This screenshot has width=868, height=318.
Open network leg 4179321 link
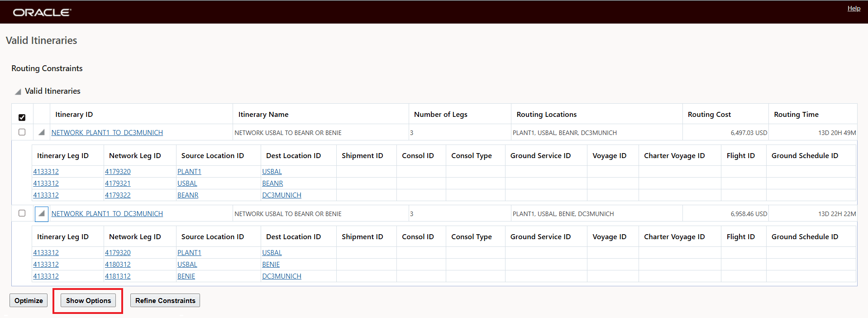pyautogui.click(x=118, y=183)
